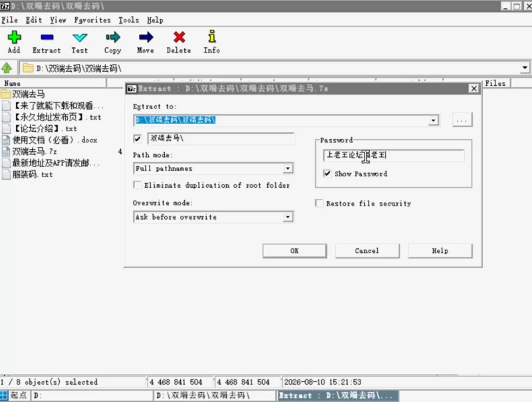The image size is (532, 402).
Task: Open the Overwrite mode dropdown
Action: (288, 217)
